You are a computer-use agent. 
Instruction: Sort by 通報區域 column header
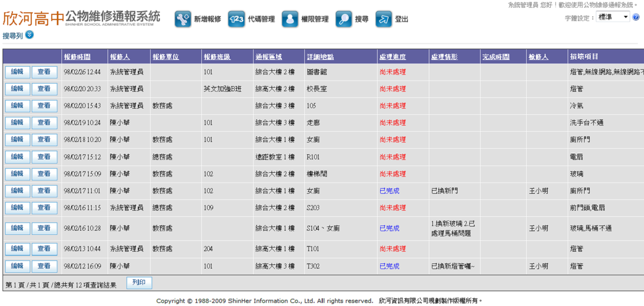[268, 57]
